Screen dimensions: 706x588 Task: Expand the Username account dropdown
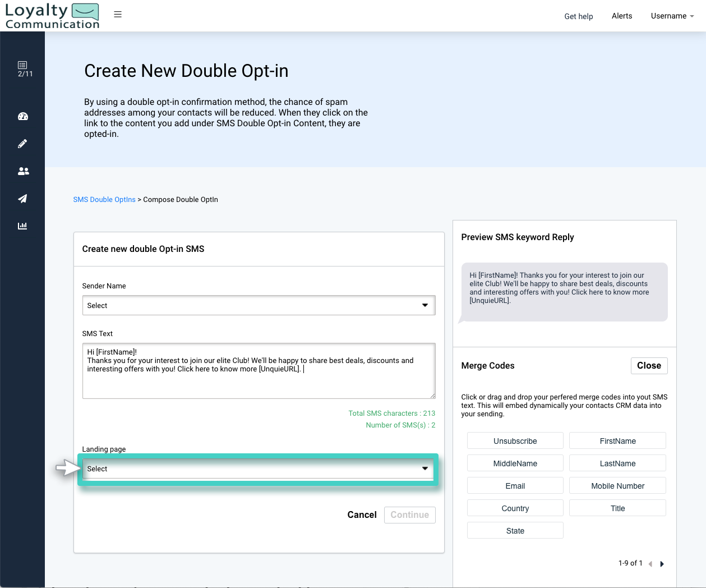pyautogui.click(x=672, y=16)
